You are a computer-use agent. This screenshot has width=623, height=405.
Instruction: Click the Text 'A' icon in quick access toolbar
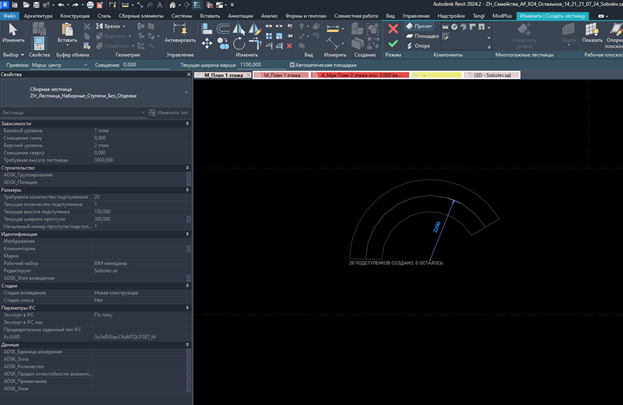click(160, 5)
